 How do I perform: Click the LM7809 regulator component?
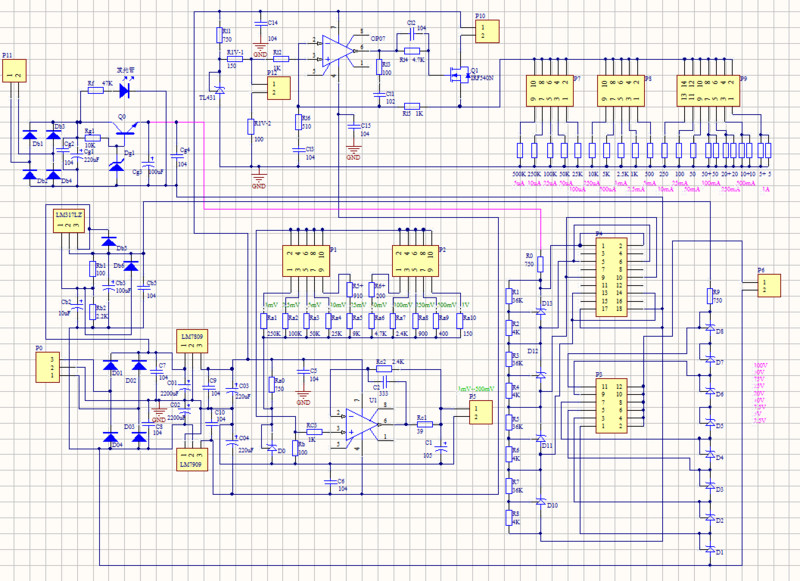click(x=192, y=342)
